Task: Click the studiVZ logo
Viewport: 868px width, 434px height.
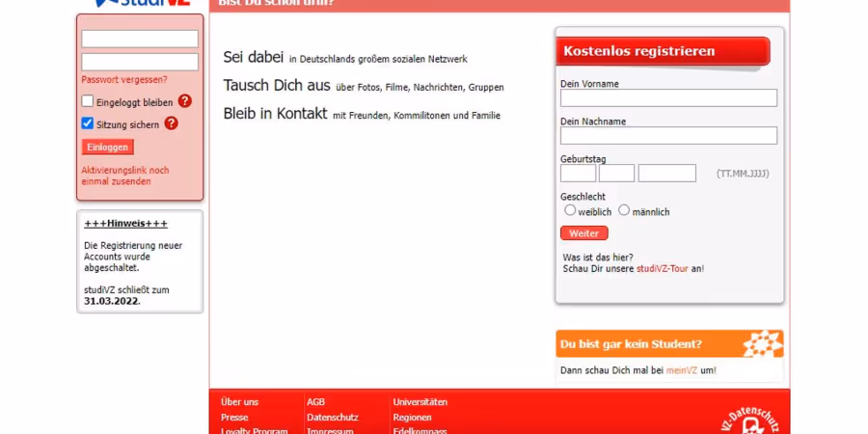Action: pos(143,3)
